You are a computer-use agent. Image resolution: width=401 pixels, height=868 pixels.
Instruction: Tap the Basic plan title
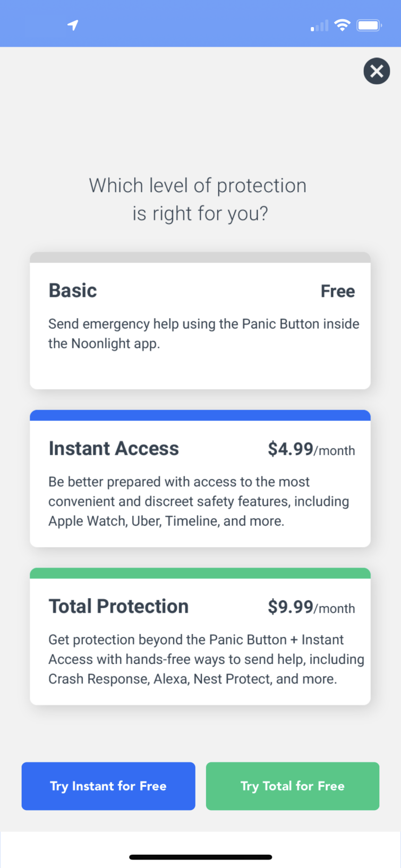tap(73, 291)
